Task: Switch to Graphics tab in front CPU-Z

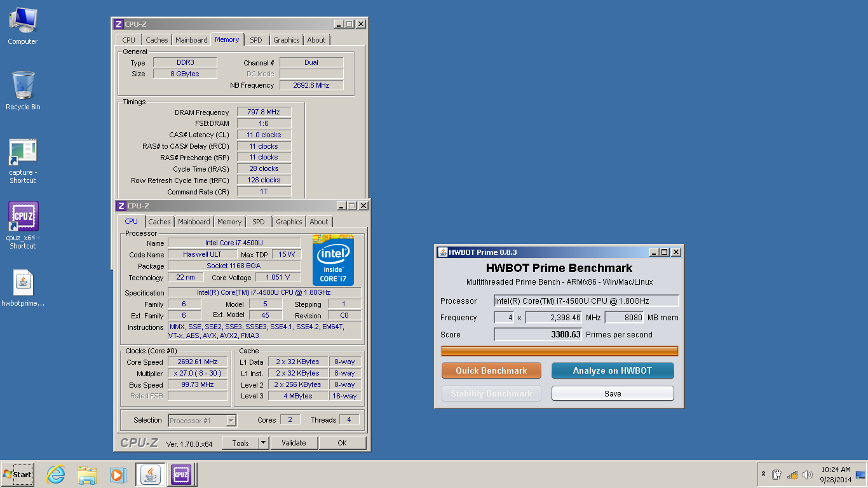Action: (x=289, y=222)
